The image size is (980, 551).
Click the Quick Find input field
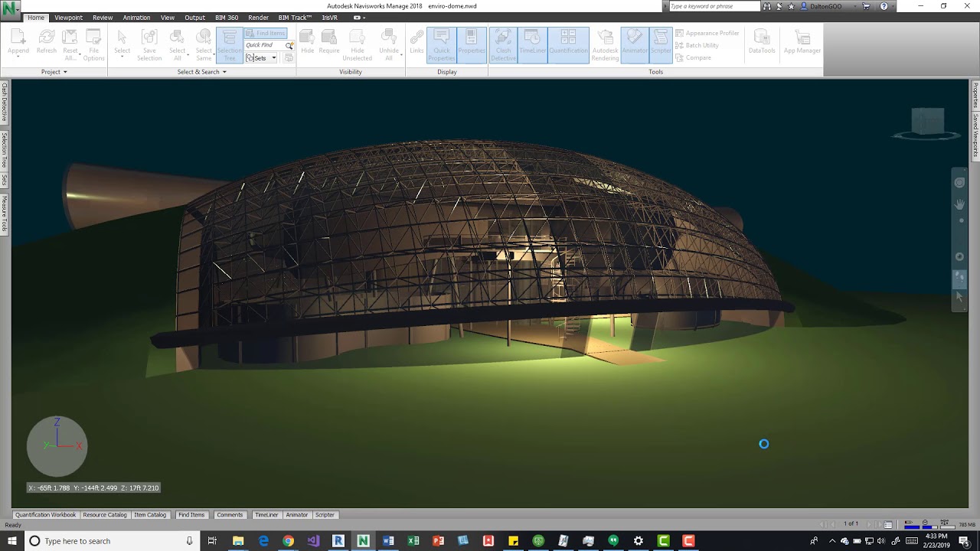[x=264, y=45]
